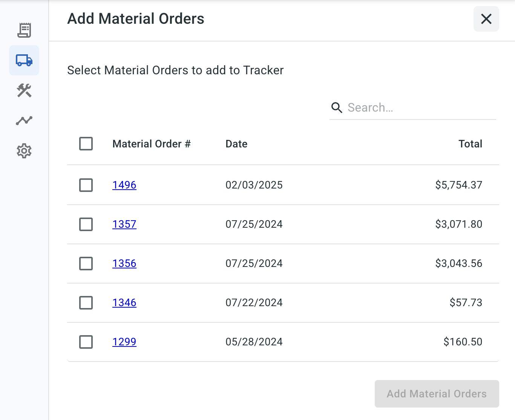Open material order link 1299

[124, 342]
